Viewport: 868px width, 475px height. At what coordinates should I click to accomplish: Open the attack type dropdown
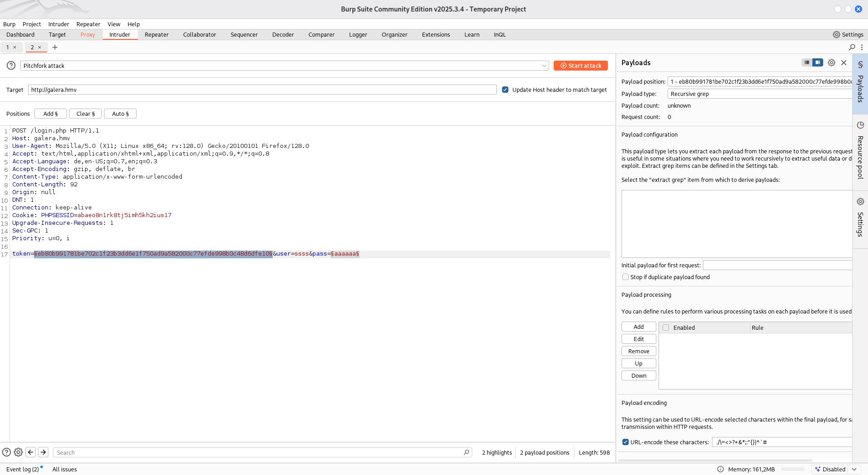tap(544, 66)
